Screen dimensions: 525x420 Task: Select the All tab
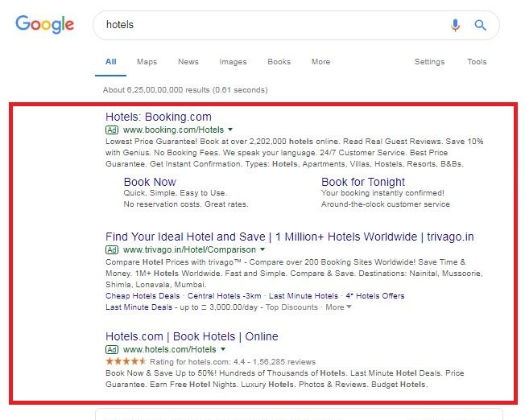[111, 62]
